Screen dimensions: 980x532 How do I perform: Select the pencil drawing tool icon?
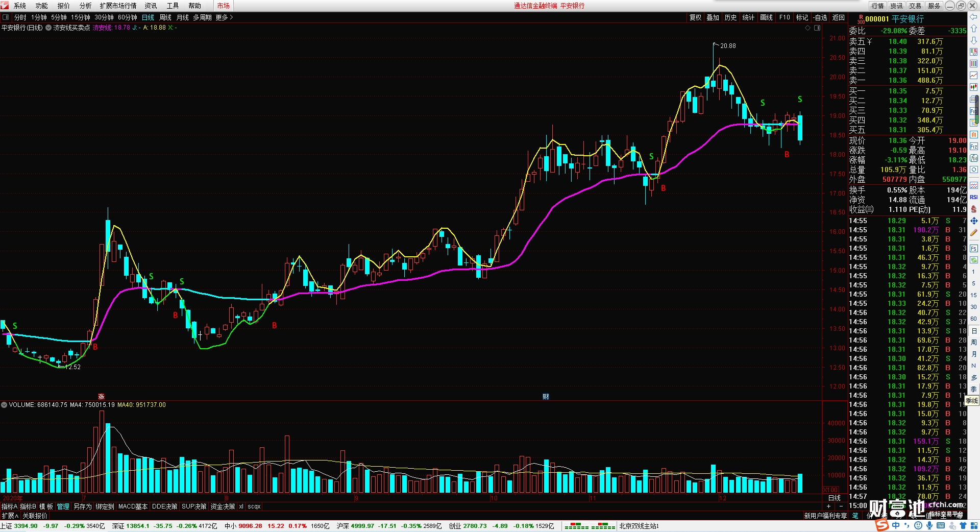point(973,233)
